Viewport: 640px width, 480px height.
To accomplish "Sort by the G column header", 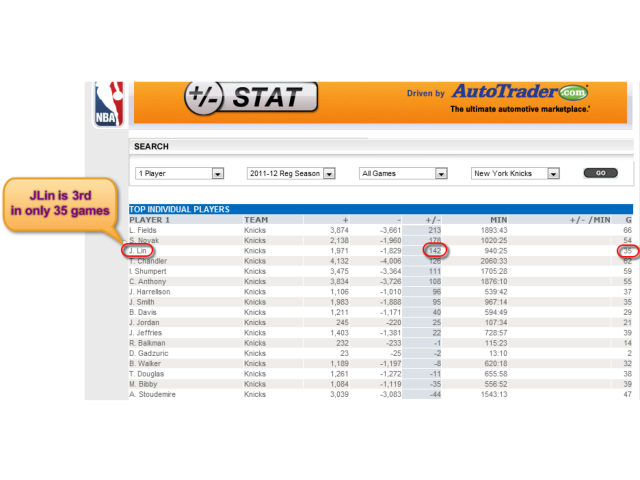I will (x=628, y=220).
